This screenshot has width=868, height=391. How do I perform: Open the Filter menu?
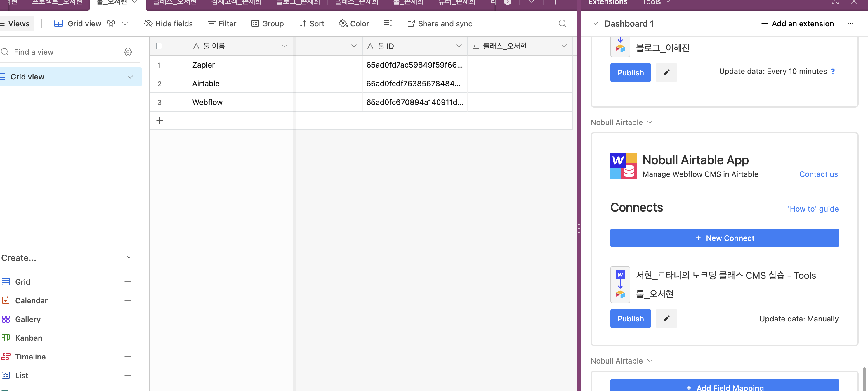(x=222, y=24)
